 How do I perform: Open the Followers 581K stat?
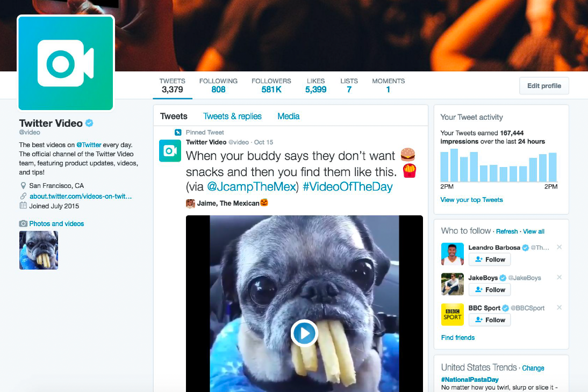click(271, 85)
